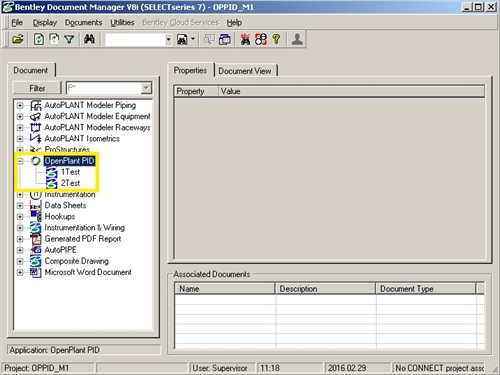Click the AutoPLANT Isometrics icon
This screenshot has width=500, height=375.
tap(35, 139)
